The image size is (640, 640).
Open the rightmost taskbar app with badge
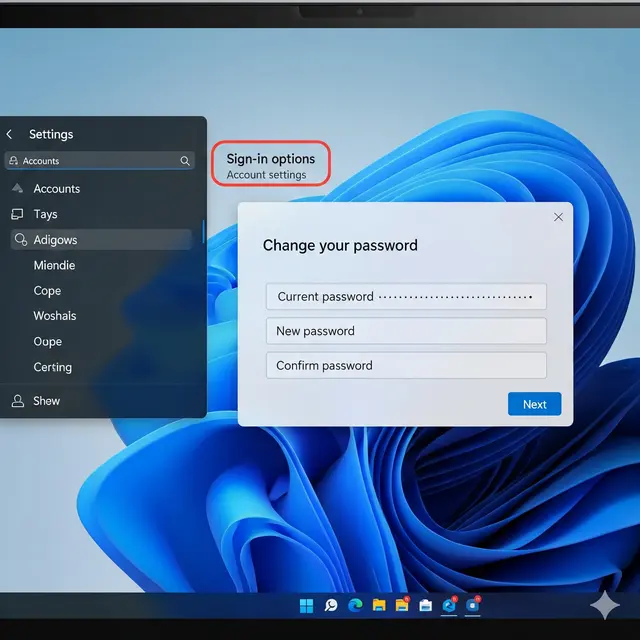click(x=473, y=605)
